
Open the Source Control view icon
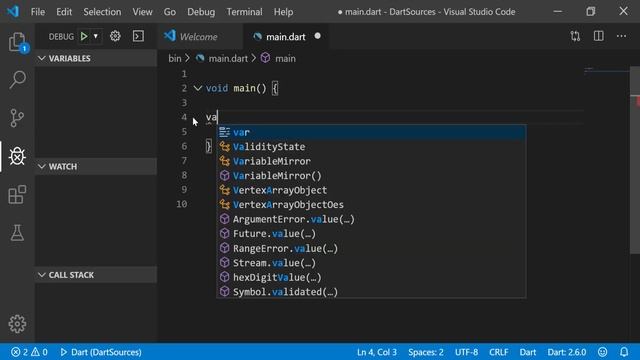[x=17, y=118]
